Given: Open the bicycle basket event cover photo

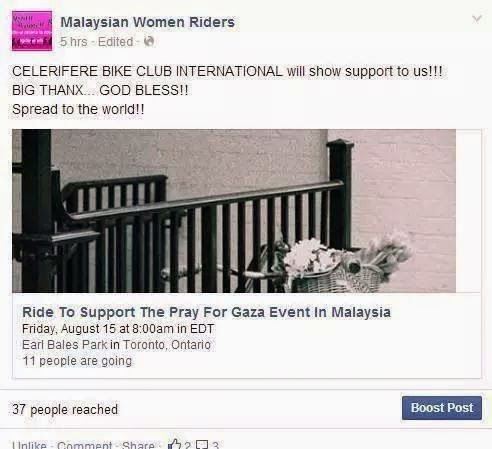Looking at the screenshot, I should (234, 211).
